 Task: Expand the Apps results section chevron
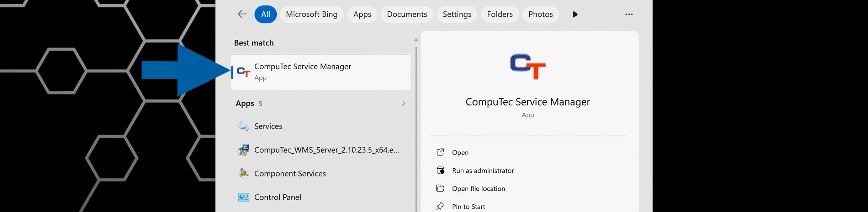(x=403, y=103)
